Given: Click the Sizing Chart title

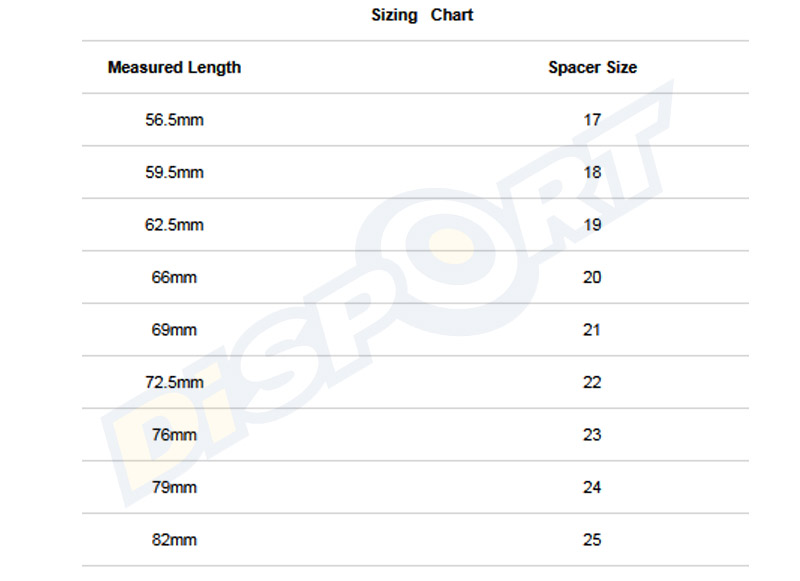Looking at the screenshot, I should click(x=422, y=15).
